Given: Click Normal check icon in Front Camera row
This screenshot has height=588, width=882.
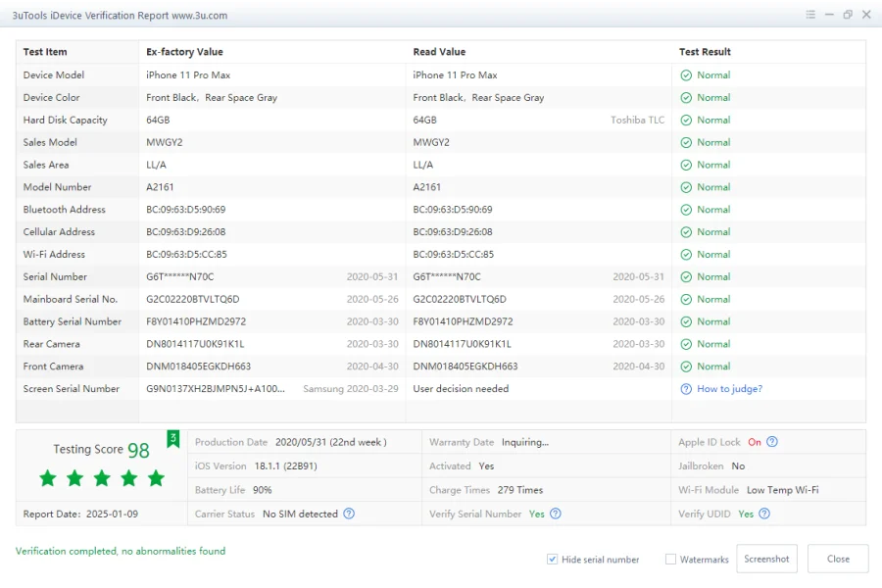Looking at the screenshot, I should [686, 367].
